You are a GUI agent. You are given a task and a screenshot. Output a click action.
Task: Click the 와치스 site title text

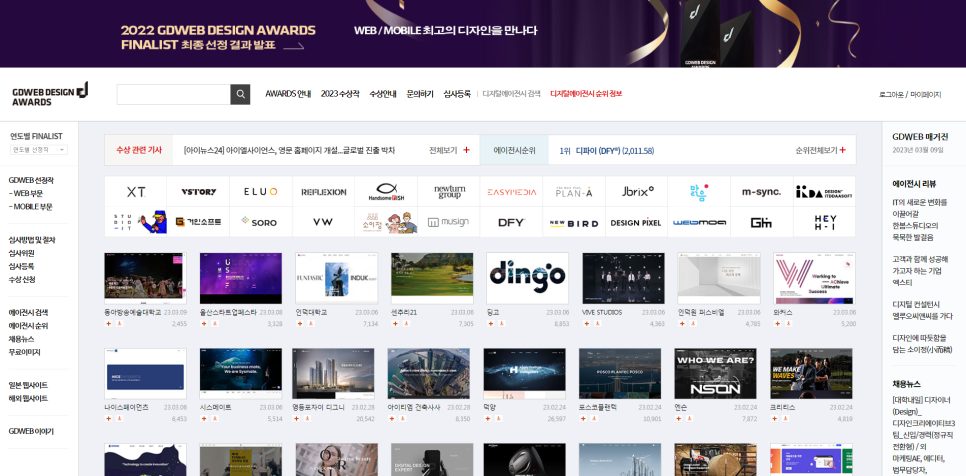pyautogui.click(x=783, y=312)
